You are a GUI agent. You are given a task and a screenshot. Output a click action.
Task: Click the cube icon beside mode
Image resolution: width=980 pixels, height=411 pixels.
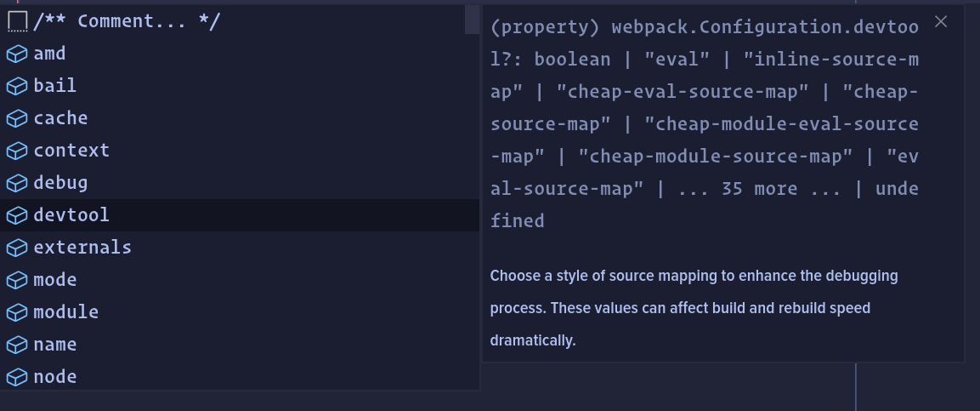click(x=17, y=280)
